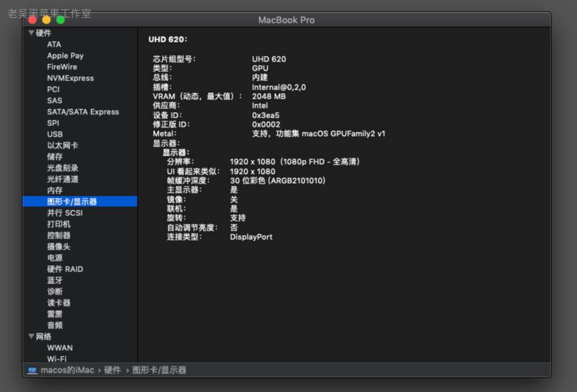577x392 pixels.
Task: Open the 储存 hardware entry
Action: tap(54, 157)
